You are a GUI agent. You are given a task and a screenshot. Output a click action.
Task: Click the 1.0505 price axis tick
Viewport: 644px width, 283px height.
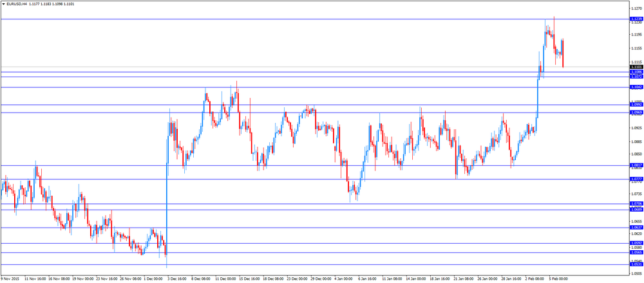[x=637, y=274]
